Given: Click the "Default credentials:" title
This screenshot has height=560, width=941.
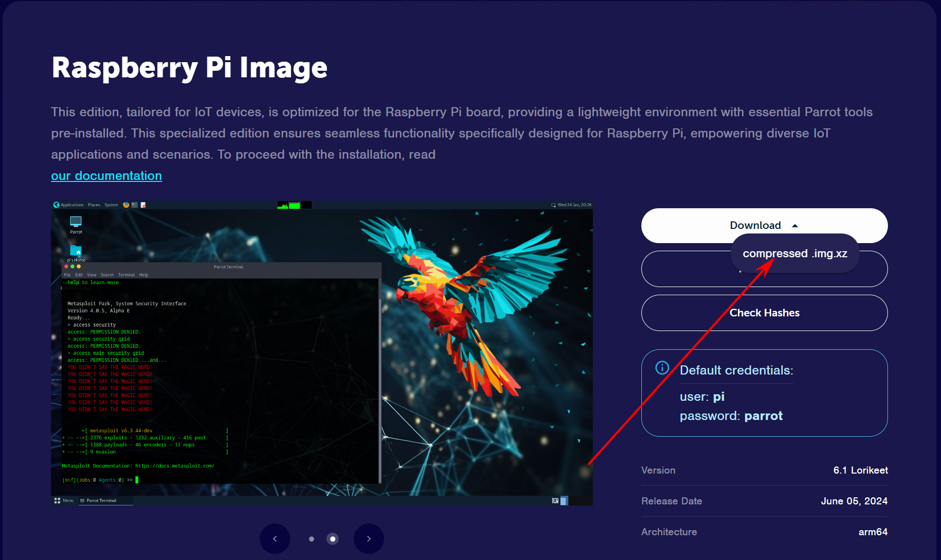Looking at the screenshot, I should (x=736, y=370).
